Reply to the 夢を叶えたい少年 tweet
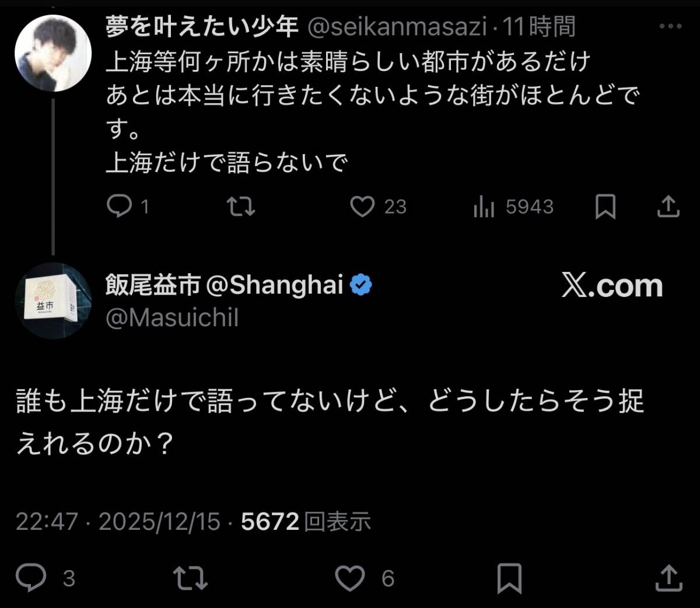 (x=120, y=206)
